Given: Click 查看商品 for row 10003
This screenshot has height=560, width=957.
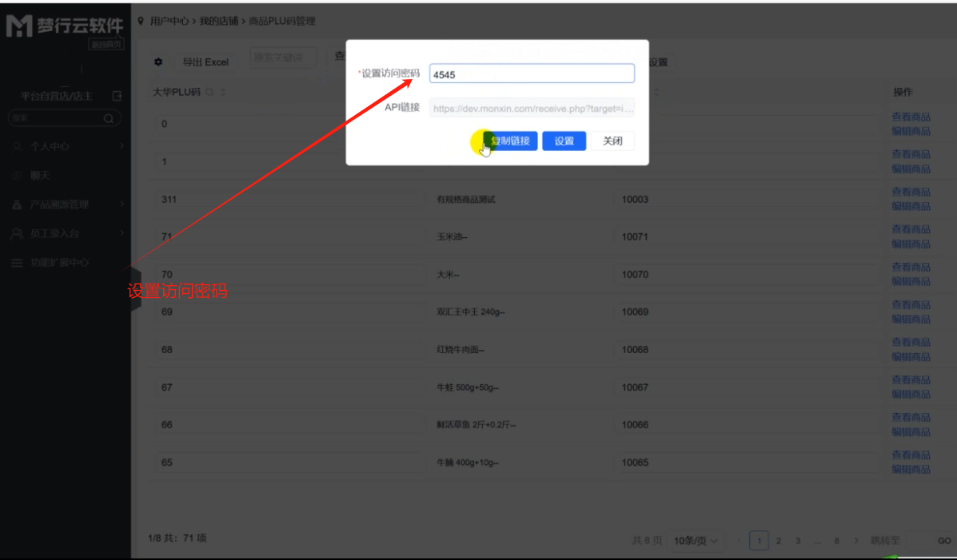Looking at the screenshot, I should tap(911, 192).
